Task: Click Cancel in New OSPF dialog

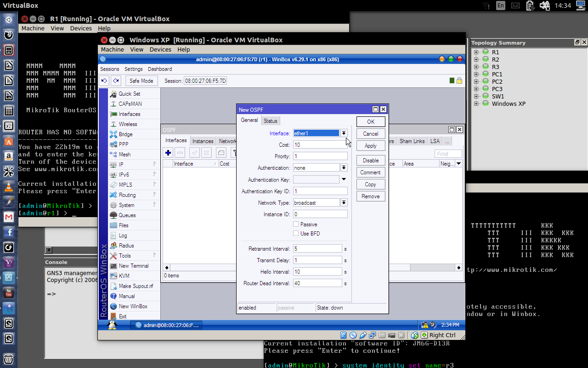Action: click(x=371, y=134)
